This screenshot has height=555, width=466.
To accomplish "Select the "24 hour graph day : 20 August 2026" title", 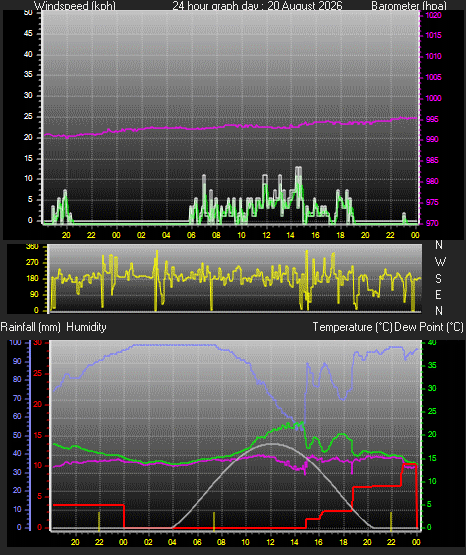I will point(257,6).
